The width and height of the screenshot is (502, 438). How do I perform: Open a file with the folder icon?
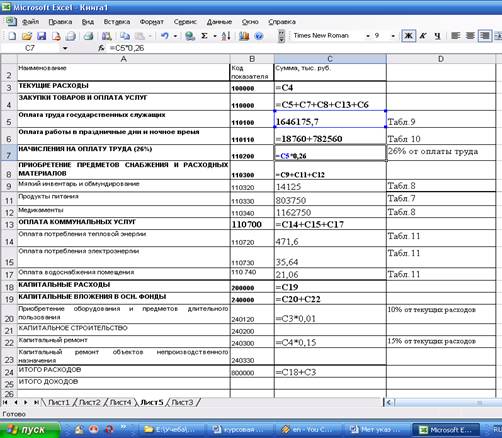coord(27,36)
